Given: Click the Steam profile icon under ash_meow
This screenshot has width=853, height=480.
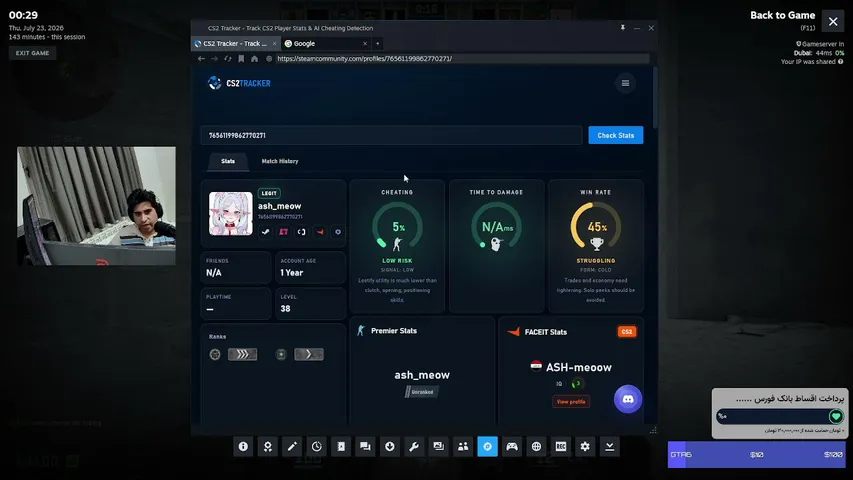Looking at the screenshot, I should (x=265, y=232).
